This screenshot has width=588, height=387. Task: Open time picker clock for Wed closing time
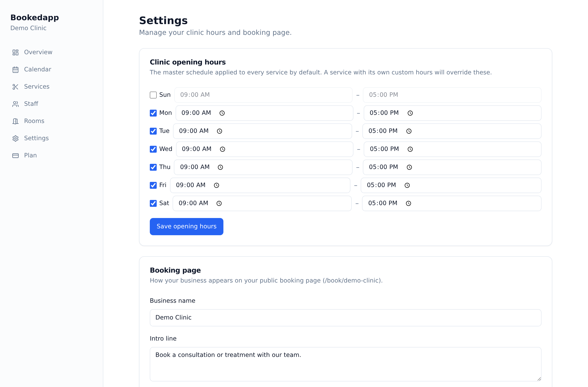(410, 149)
